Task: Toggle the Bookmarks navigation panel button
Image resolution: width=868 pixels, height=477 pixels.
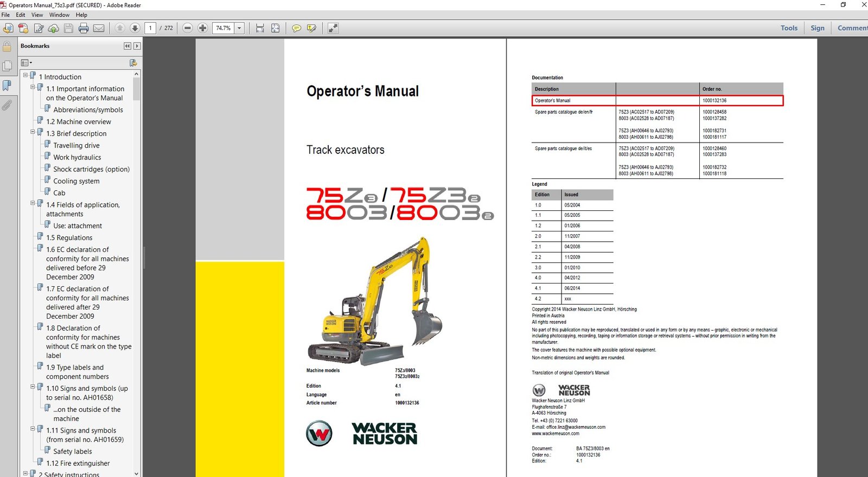Action: (x=7, y=86)
